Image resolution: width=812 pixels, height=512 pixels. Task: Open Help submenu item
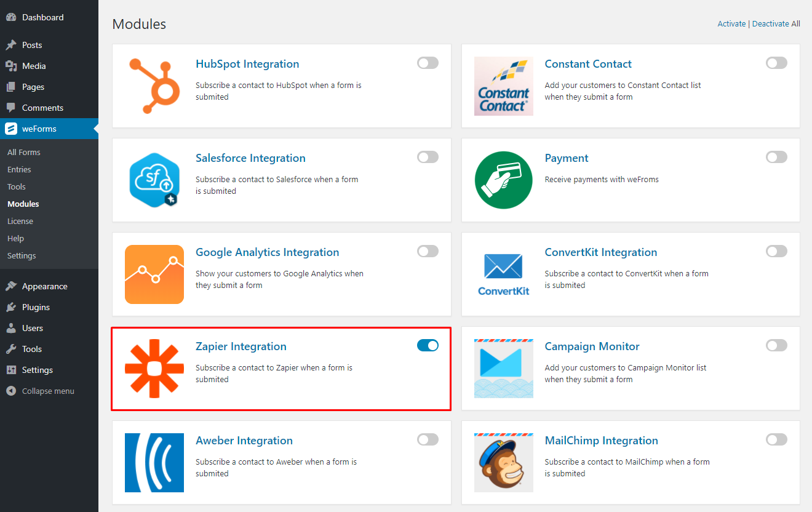15,238
